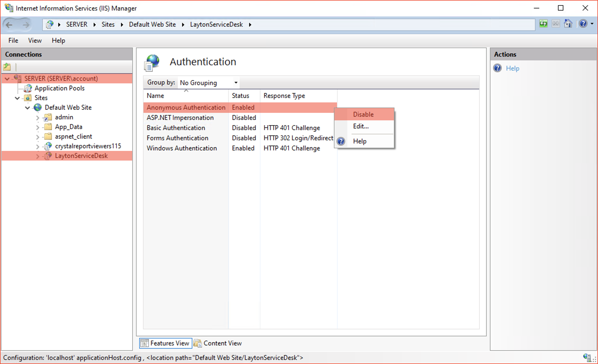Click the Help link in Actions pane
The width and height of the screenshot is (598, 364).
[512, 68]
